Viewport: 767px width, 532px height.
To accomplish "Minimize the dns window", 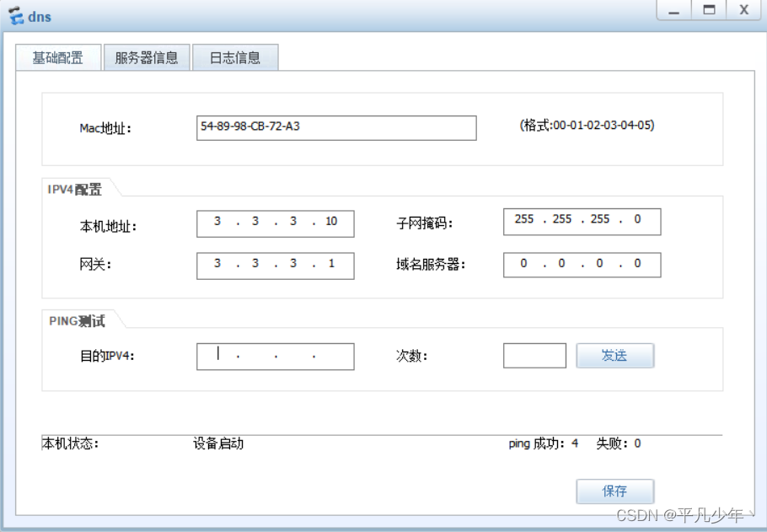I will [673, 10].
